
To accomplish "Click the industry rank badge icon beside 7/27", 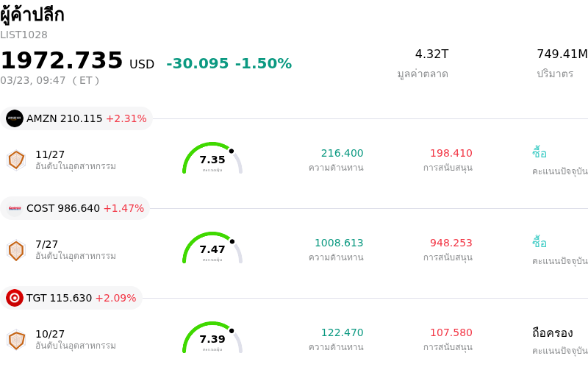I will (x=16, y=249).
